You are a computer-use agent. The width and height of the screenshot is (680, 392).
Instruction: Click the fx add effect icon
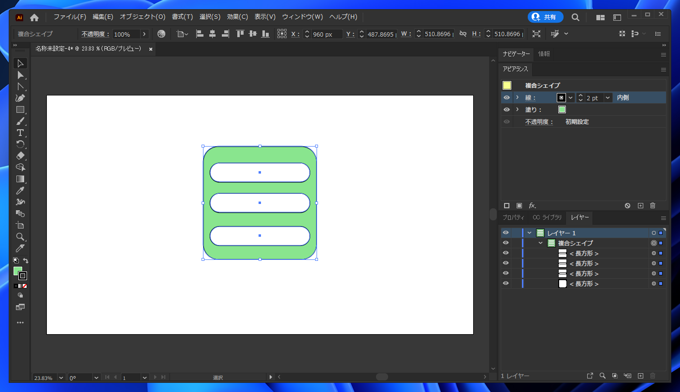coord(532,206)
